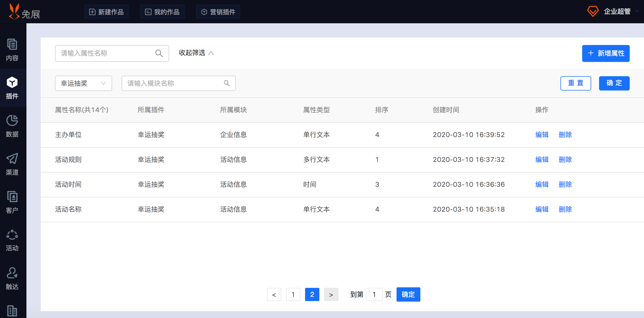Click the 主办单位 name cell
This screenshot has height=318, width=644.
point(68,135)
